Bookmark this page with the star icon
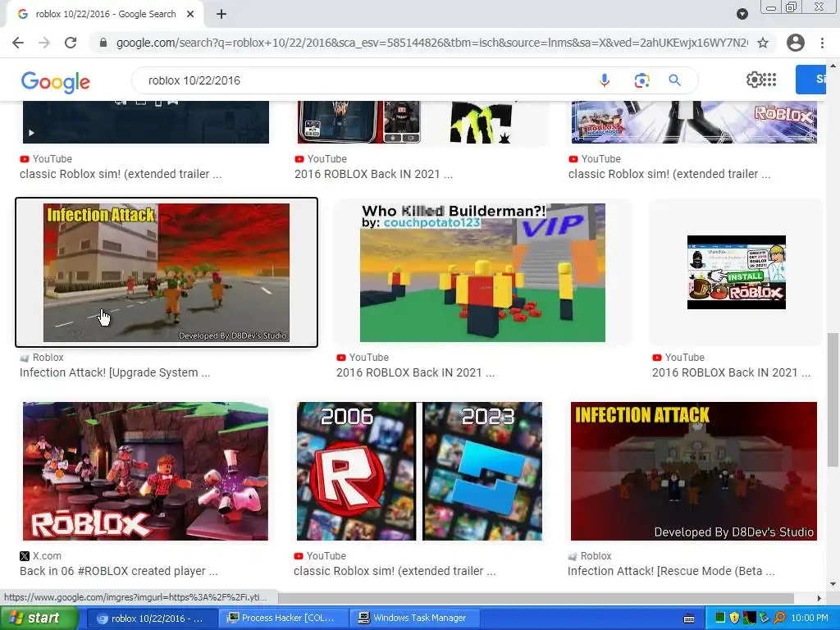840x630 pixels. pyautogui.click(x=763, y=43)
